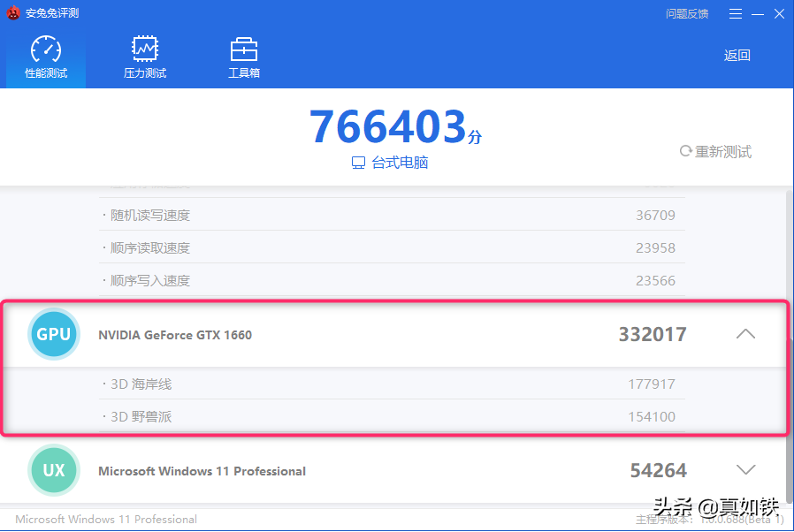Screen dimensions: 794x532
Task: Open the 工具箱 toolbox icon
Action: [x=244, y=48]
